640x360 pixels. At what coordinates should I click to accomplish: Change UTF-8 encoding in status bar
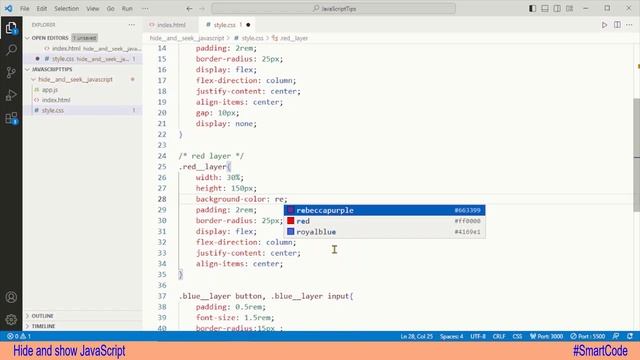[478, 336]
